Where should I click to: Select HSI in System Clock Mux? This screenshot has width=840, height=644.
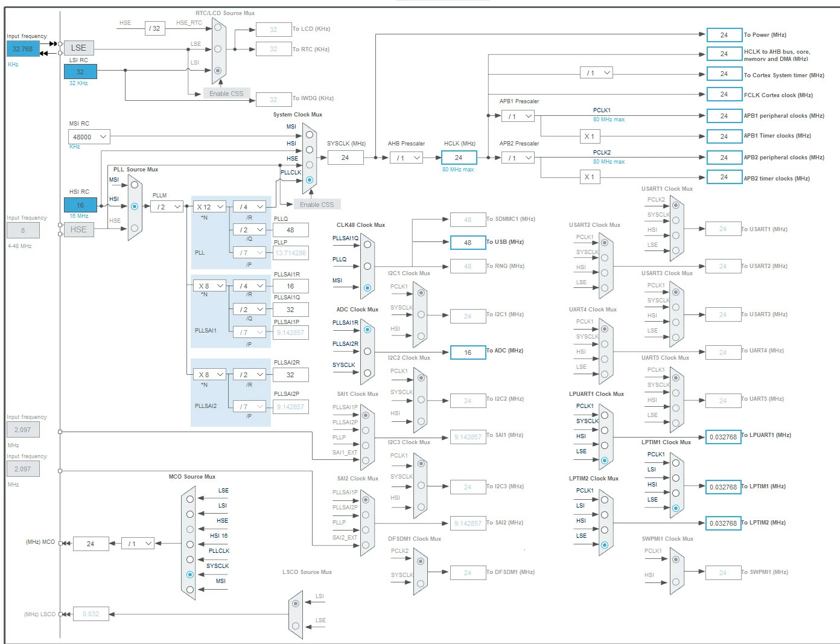click(310, 150)
